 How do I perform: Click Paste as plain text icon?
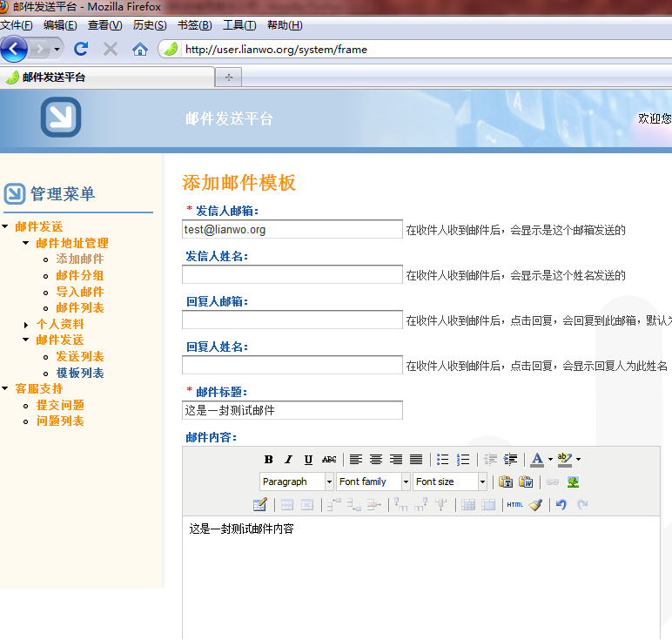pos(506,482)
